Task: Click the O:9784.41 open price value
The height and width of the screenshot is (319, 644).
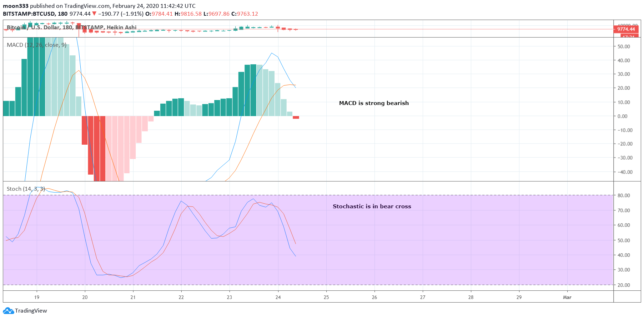Action: pos(159,14)
